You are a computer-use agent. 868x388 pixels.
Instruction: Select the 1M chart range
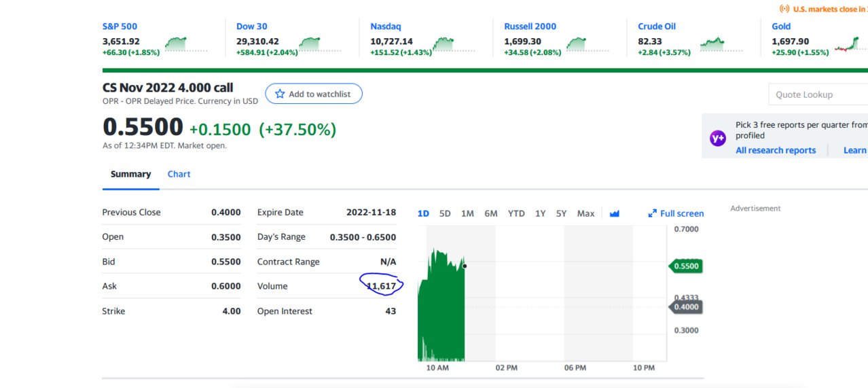coord(467,213)
